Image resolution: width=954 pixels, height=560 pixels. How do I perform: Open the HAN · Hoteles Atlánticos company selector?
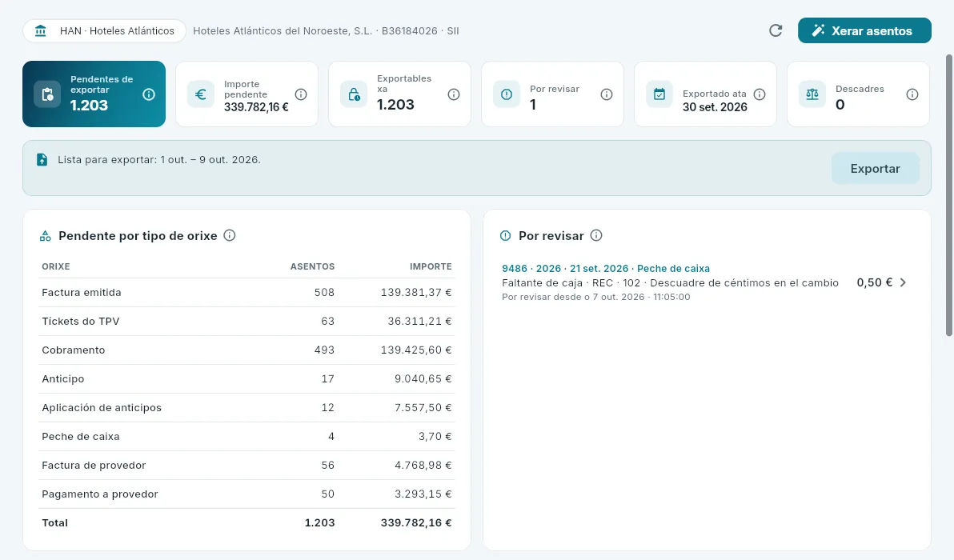104,31
